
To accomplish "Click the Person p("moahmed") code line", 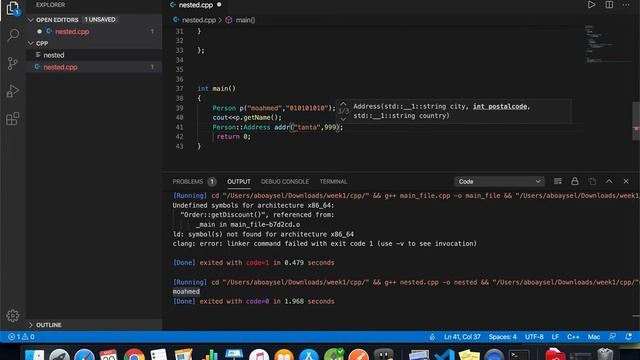I will tap(273, 108).
